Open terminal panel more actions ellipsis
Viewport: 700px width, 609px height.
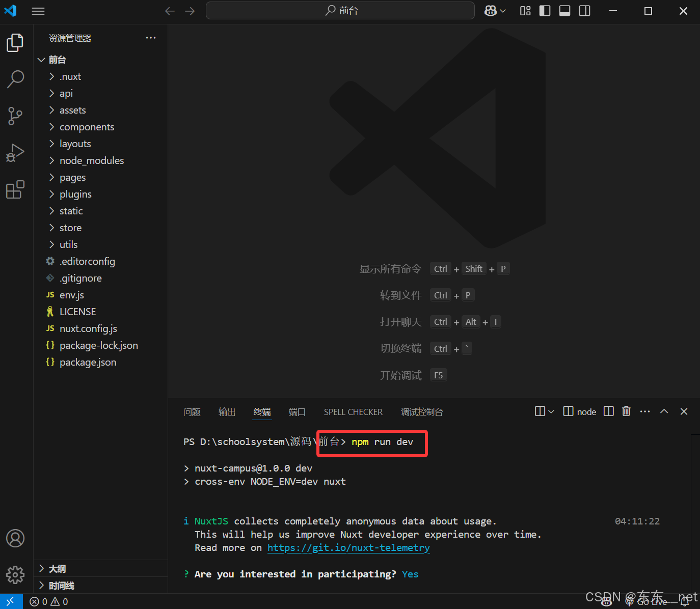tap(645, 411)
